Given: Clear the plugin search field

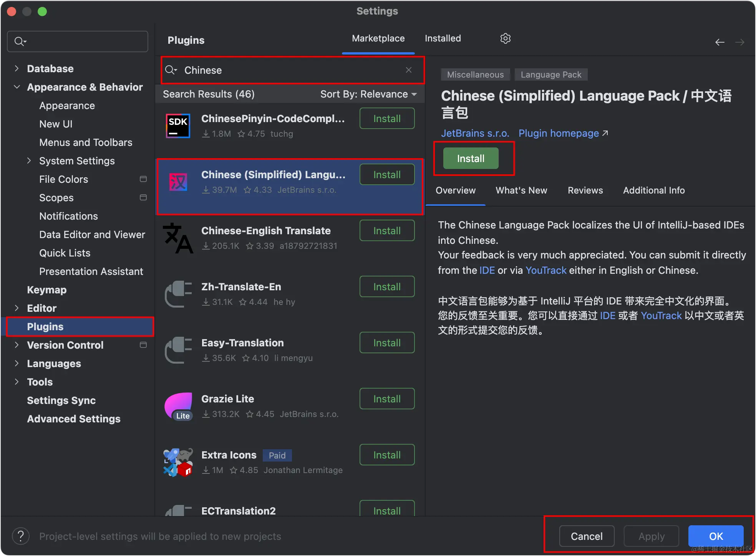Looking at the screenshot, I should pos(408,70).
